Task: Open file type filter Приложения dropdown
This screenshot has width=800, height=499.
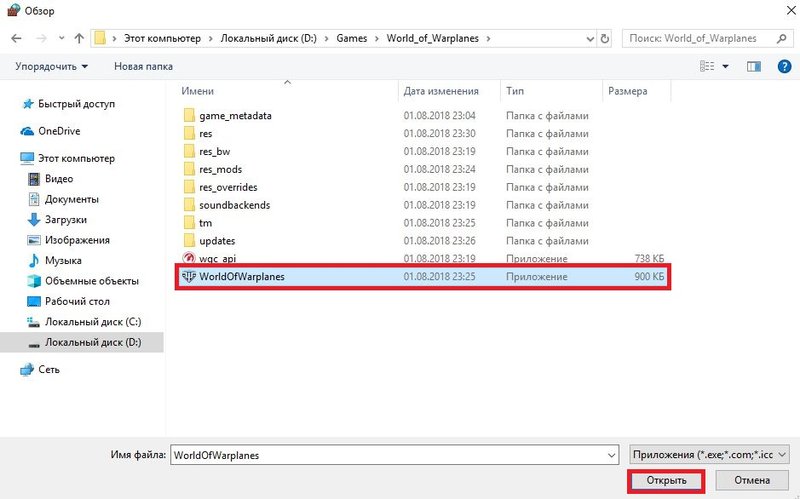Action: 709,455
